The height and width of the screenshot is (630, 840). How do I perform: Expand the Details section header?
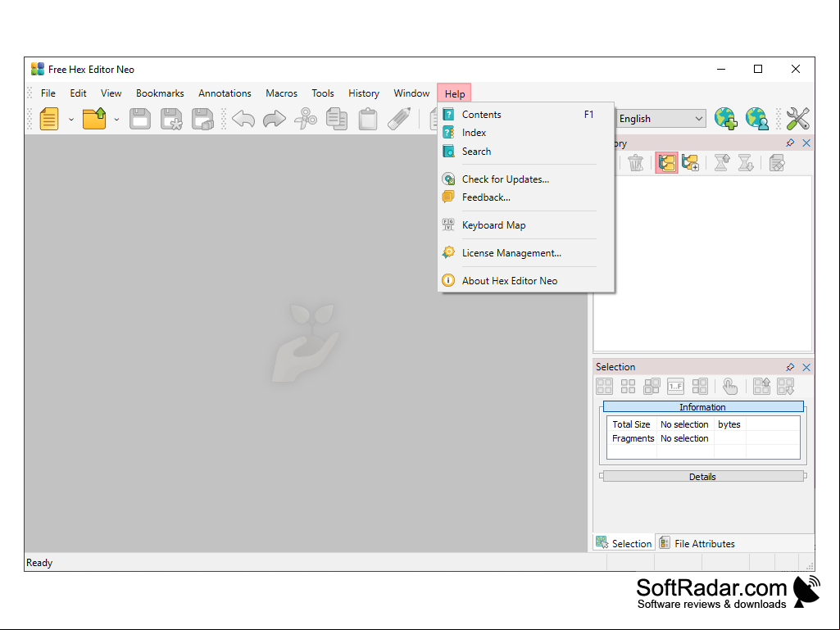[x=703, y=477]
